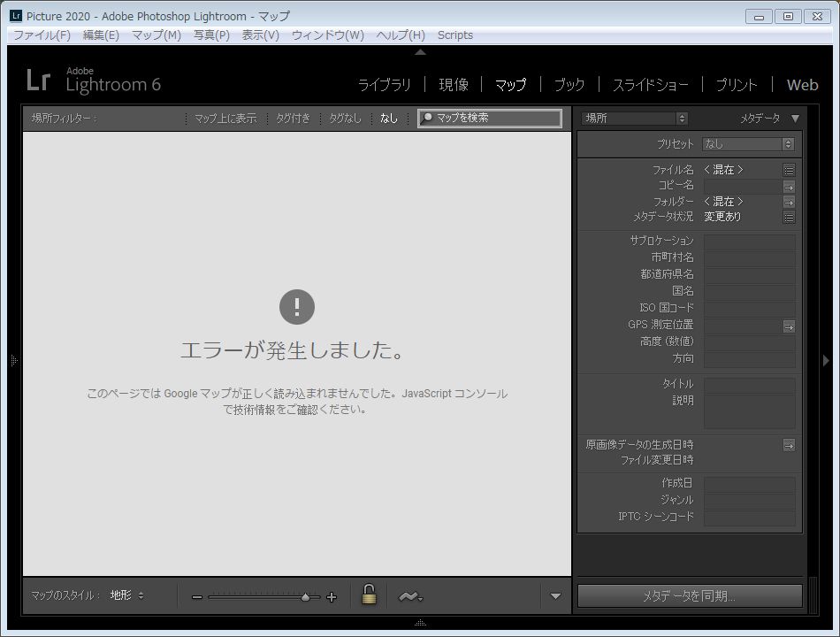Select the タグ付き location filter
The image size is (840, 637).
click(293, 119)
